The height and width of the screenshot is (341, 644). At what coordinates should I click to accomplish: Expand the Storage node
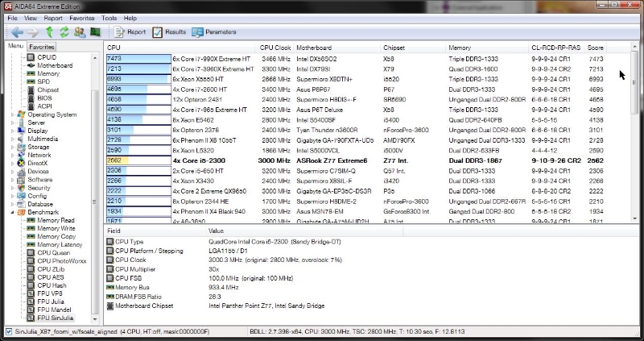(x=12, y=147)
